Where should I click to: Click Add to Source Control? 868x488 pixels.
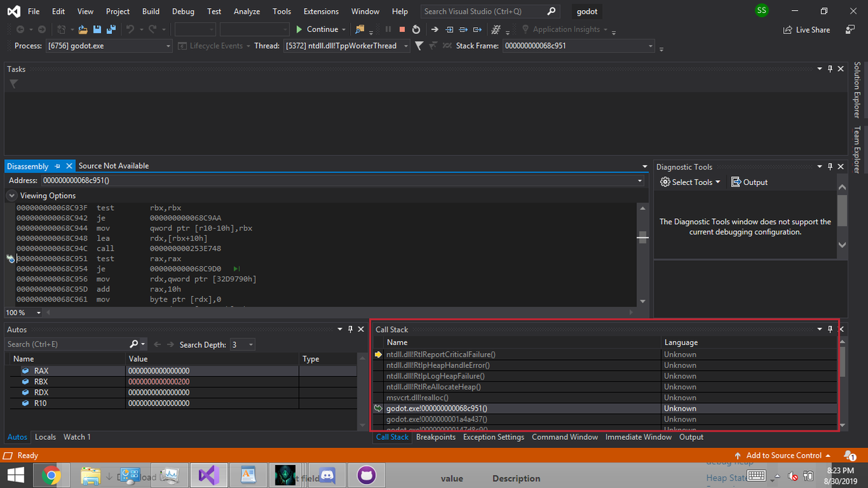coord(783,455)
